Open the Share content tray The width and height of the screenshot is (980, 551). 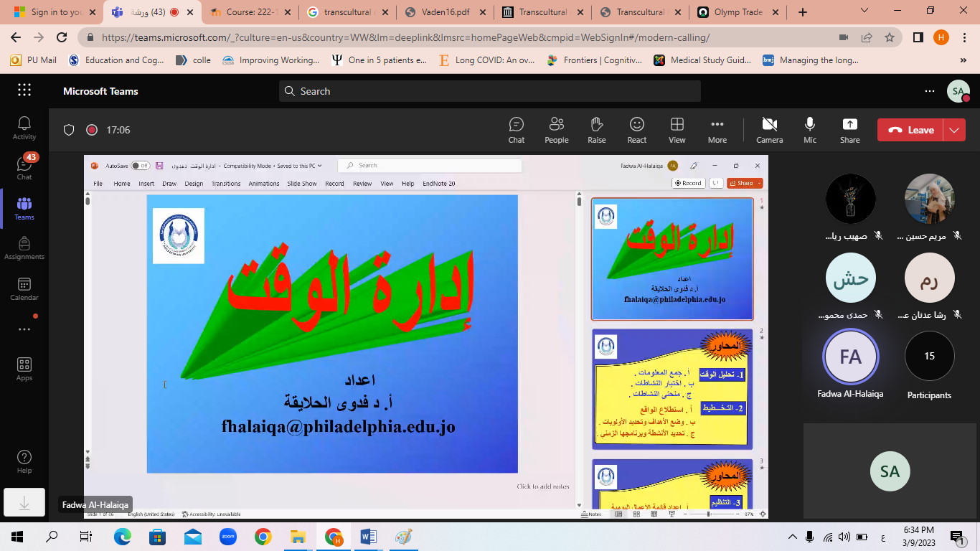pos(849,130)
